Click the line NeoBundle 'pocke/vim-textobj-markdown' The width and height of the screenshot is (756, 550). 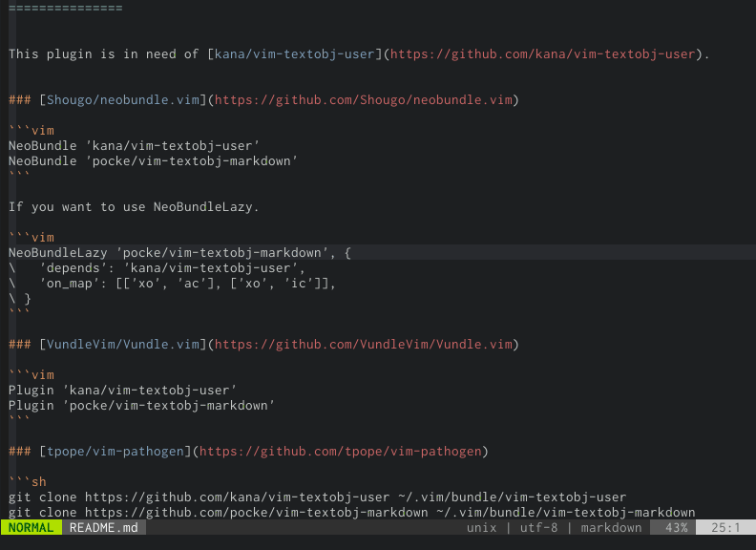[153, 161]
